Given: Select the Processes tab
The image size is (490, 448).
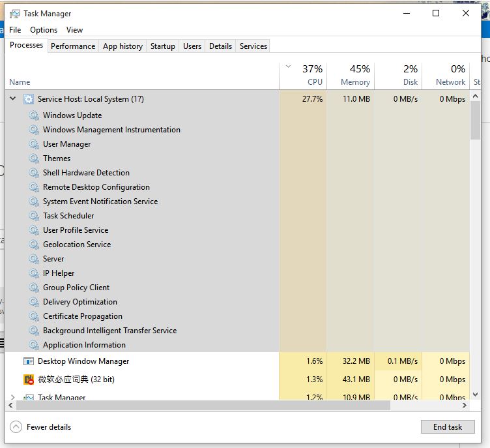Looking at the screenshot, I should click(x=26, y=46).
